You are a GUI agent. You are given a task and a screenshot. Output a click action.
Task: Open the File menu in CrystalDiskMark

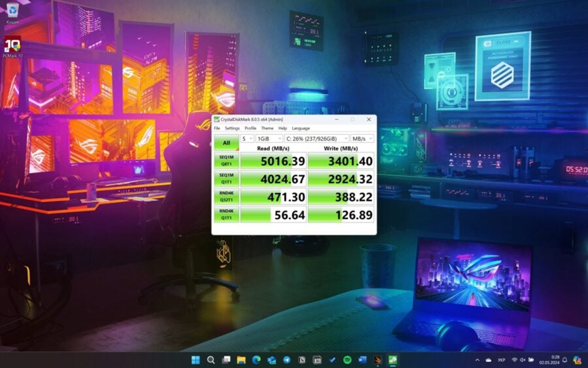coord(217,128)
